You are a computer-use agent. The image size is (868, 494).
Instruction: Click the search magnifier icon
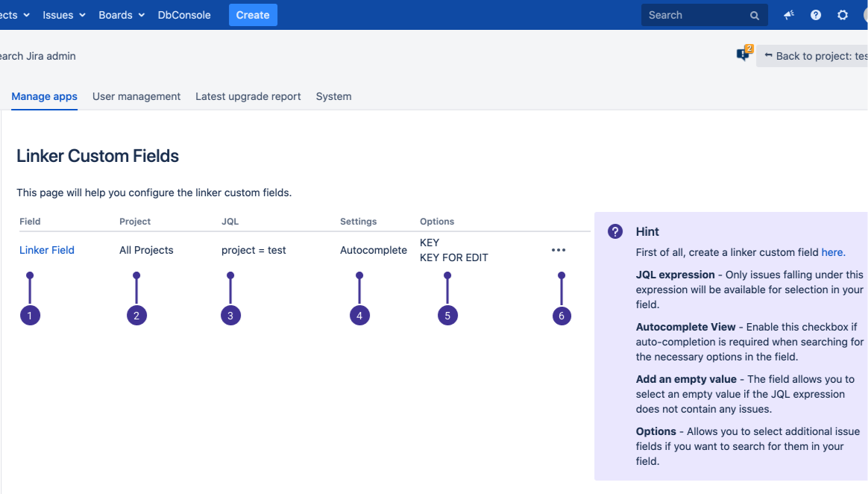(754, 16)
